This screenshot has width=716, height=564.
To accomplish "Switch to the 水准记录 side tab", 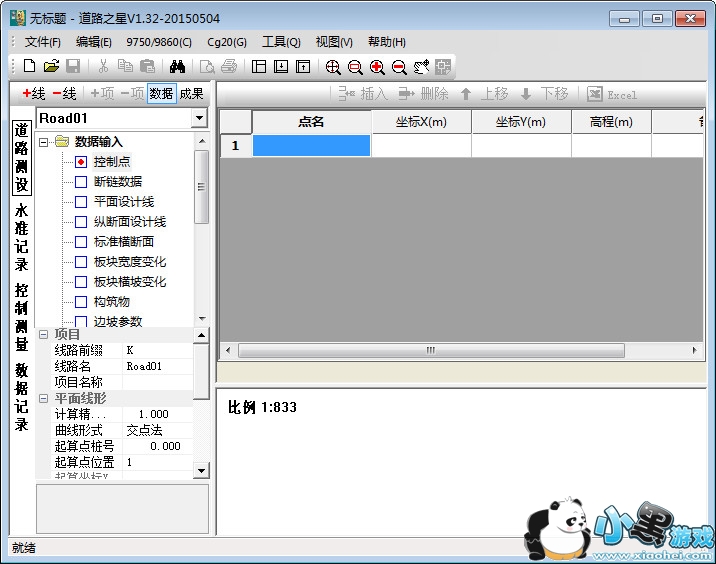I will point(21,237).
